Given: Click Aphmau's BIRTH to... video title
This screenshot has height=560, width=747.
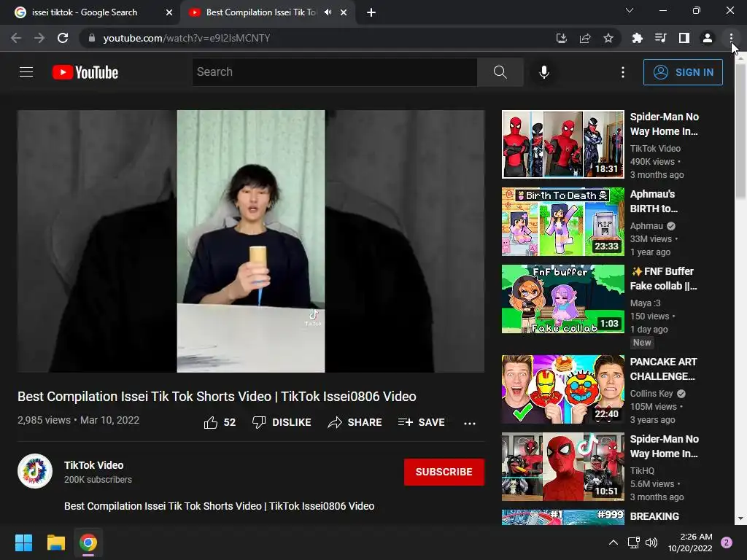Looking at the screenshot, I should coord(654,201).
